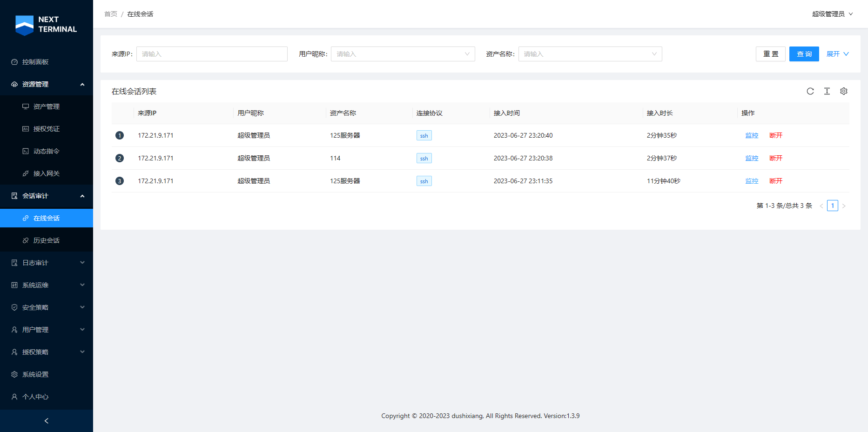This screenshot has height=432, width=868.
Task: Click 断开 for the 114 asset session
Action: (x=776, y=158)
